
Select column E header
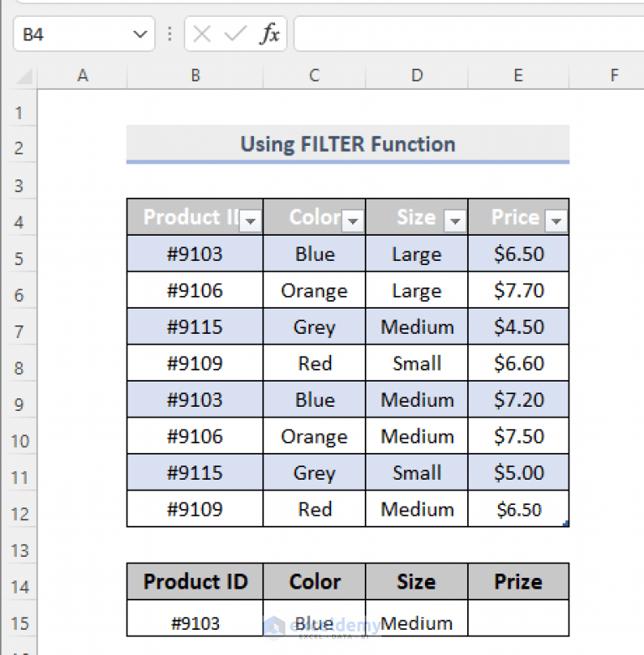(518, 75)
